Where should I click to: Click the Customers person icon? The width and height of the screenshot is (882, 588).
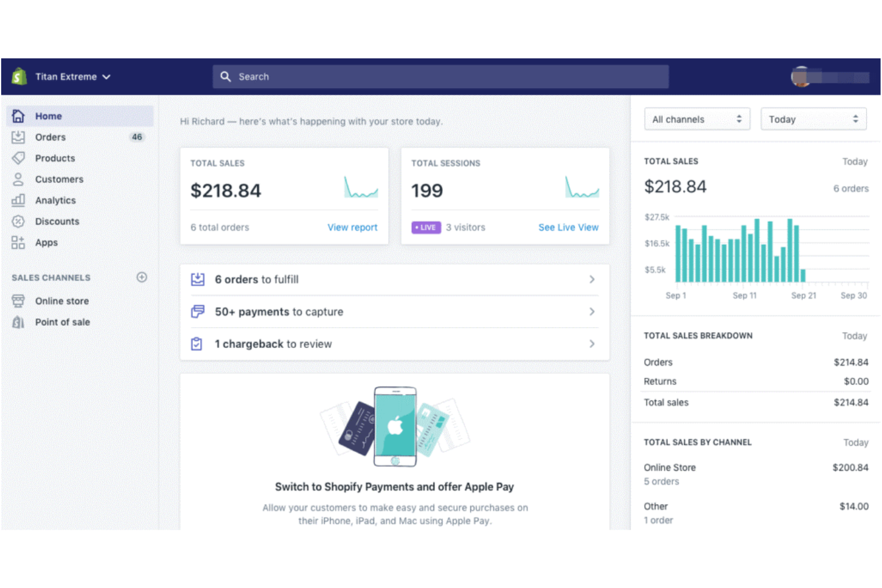(18, 179)
